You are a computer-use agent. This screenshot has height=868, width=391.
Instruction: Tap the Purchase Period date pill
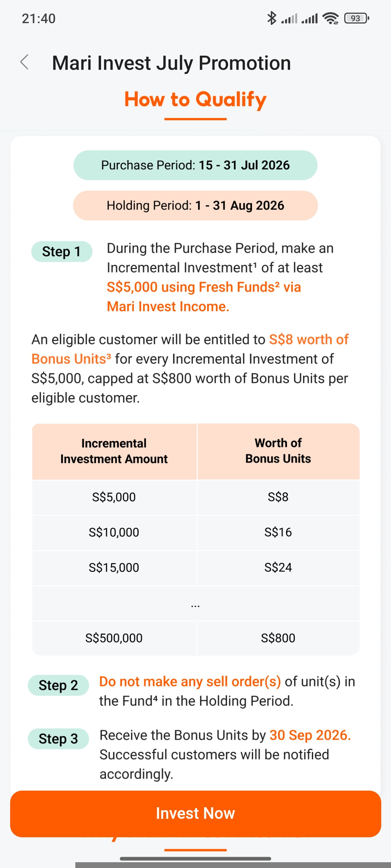[195, 165]
